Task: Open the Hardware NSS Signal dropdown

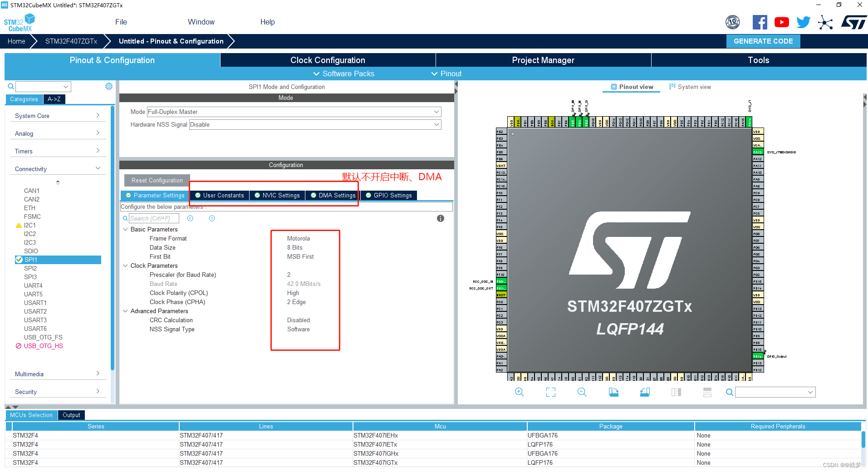Action: (x=315, y=124)
